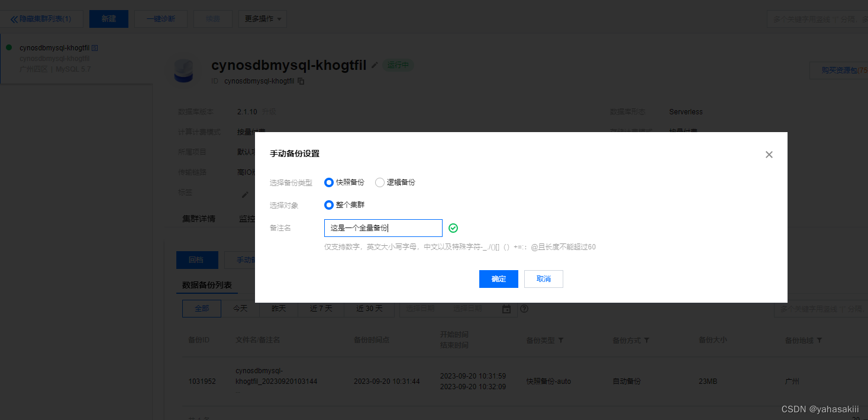Screen dimensions: 868x420
Task: Cancel with the 取消 button
Action: (x=543, y=279)
